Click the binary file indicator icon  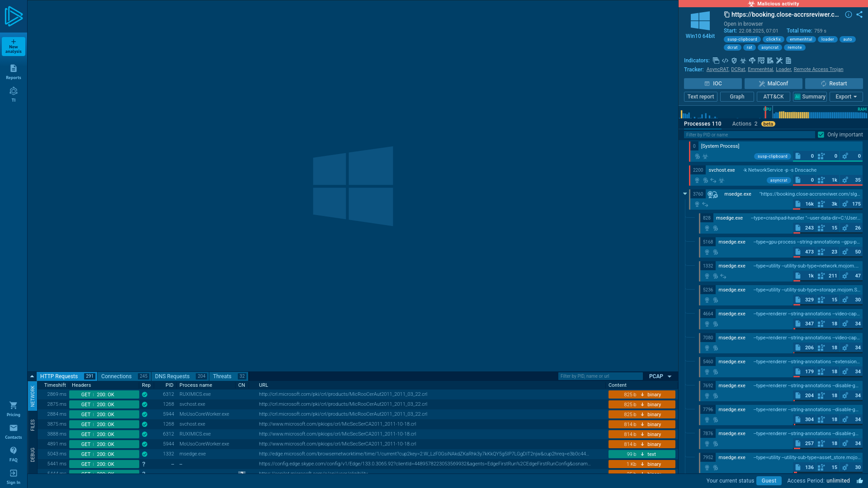click(x=788, y=61)
